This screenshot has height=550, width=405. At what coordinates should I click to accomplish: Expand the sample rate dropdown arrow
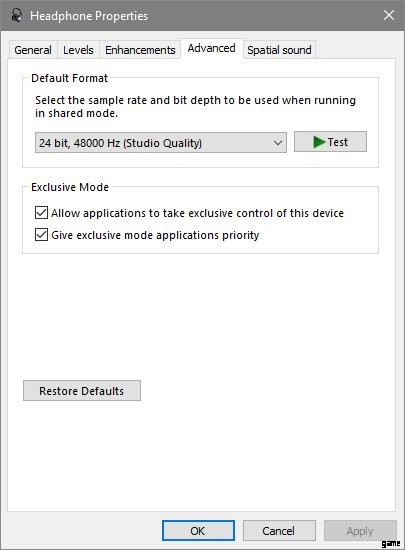[278, 143]
